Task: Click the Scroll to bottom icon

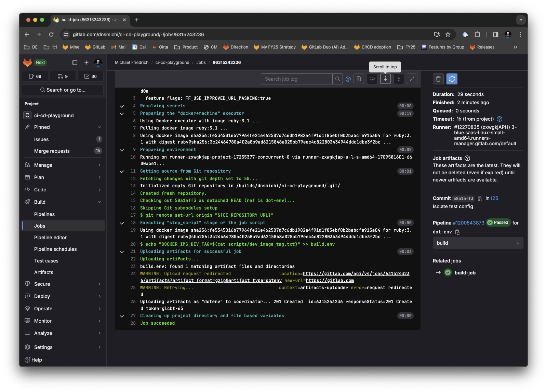Action: 399,79
